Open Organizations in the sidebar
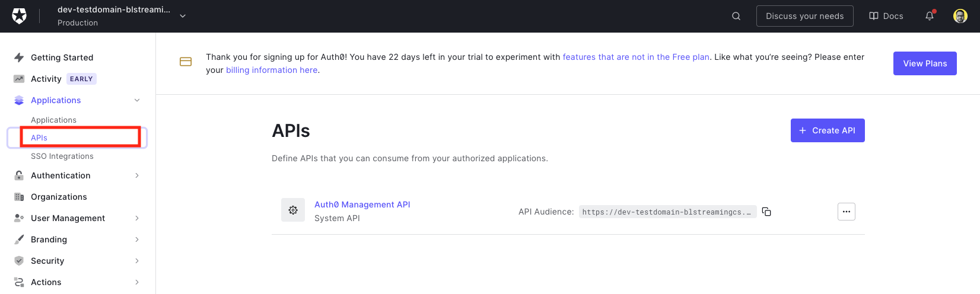Screen dimensions: 980x294 tap(59, 197)
